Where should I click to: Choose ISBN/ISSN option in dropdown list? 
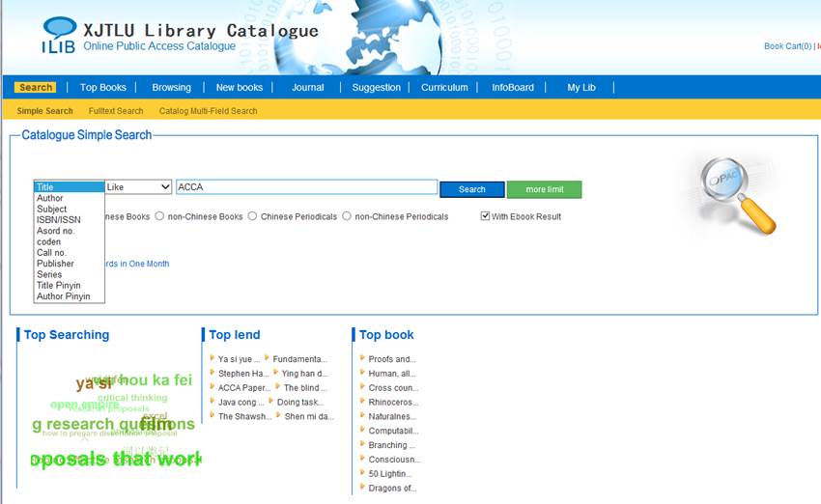[70, 220]
